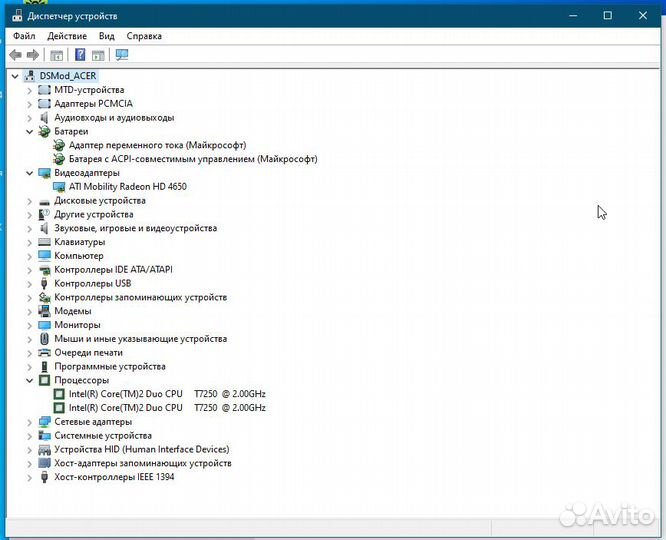Select the second Intel Core2 Duo T7250 entry

point(167,408)
